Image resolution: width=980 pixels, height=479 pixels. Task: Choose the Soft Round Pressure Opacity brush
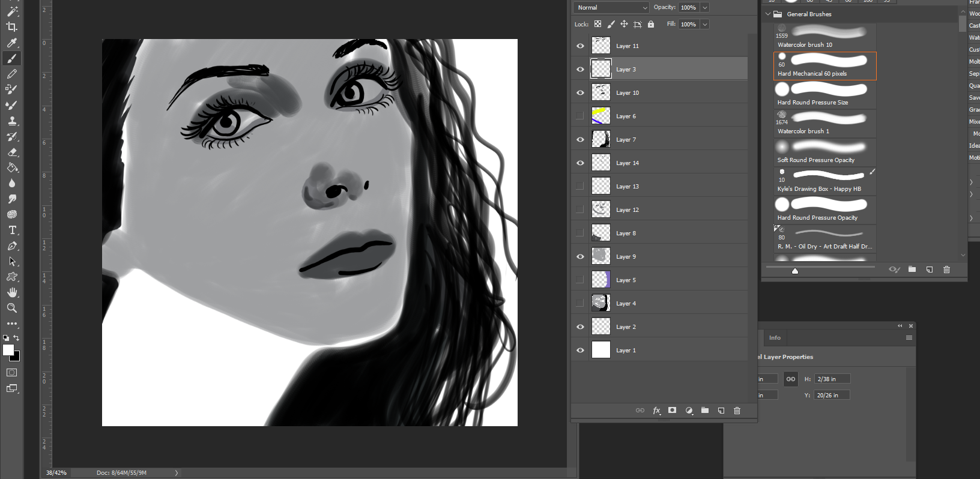tap(824, 152)
